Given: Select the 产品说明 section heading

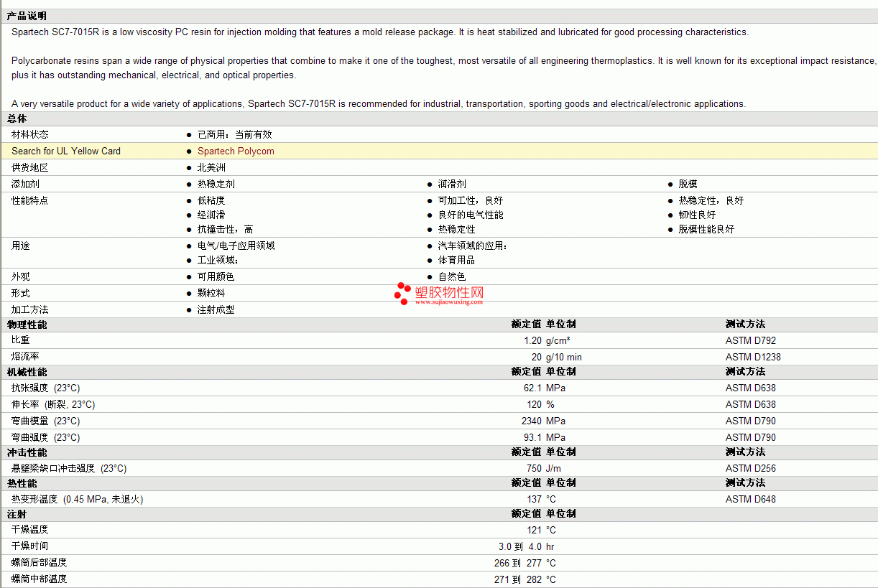Looking at the screenshot, I should (x=27, y=16).
